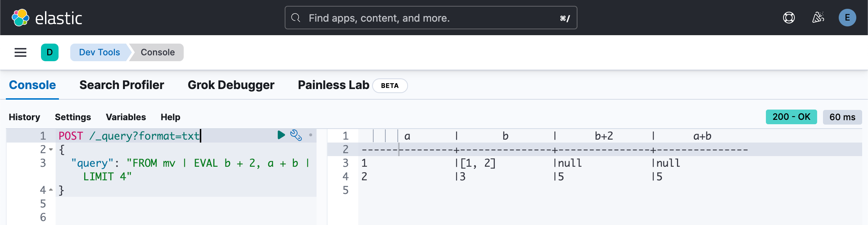Open console Settings

73,117
